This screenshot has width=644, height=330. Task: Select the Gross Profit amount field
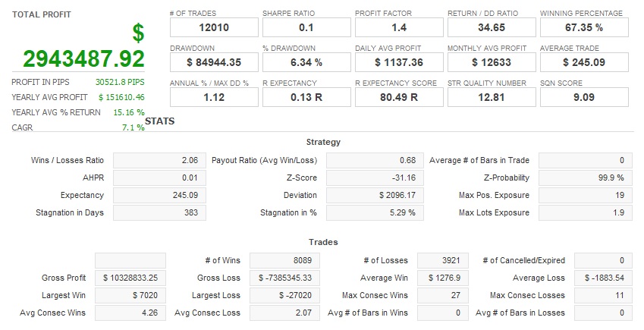pos(131,278)
